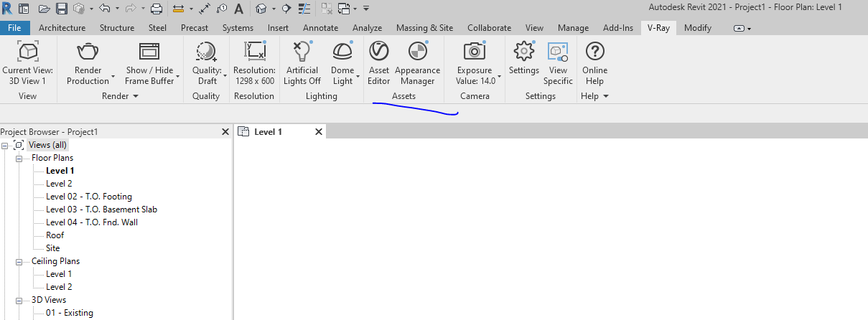The image size is (868, 320).
Task: Select the Measure Between Two References tool
Action: coord(178,9)
